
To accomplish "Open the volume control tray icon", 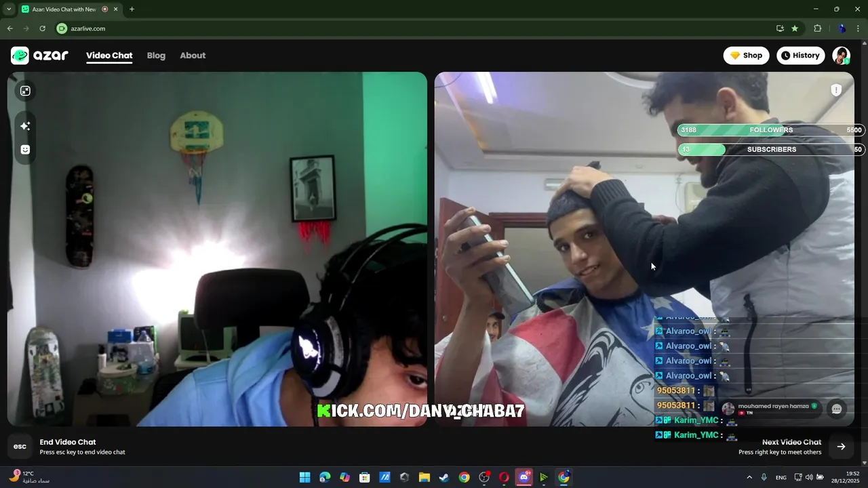I will (809, 477).
